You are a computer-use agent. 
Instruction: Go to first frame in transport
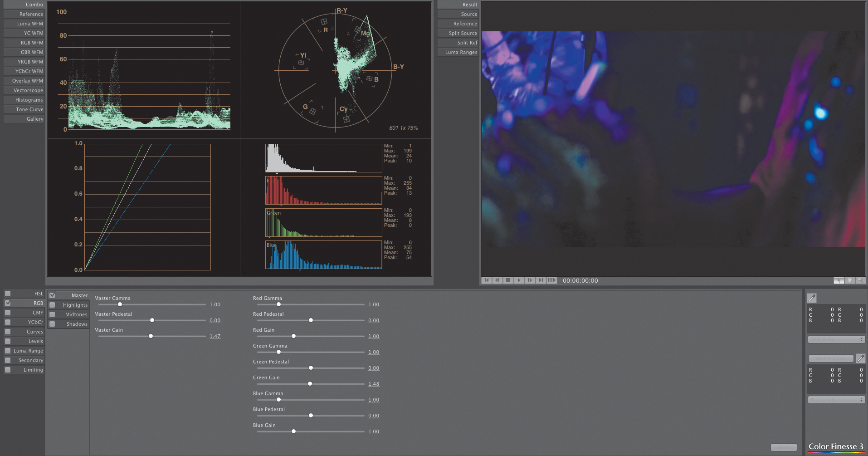(487, 280)
